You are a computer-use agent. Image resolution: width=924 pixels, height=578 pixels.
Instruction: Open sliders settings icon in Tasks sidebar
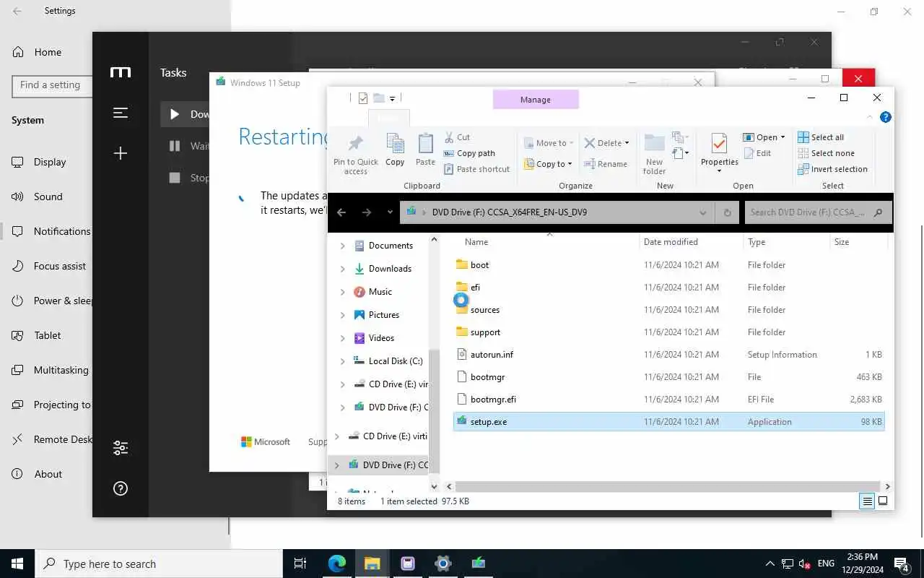[x=121, y=448]
